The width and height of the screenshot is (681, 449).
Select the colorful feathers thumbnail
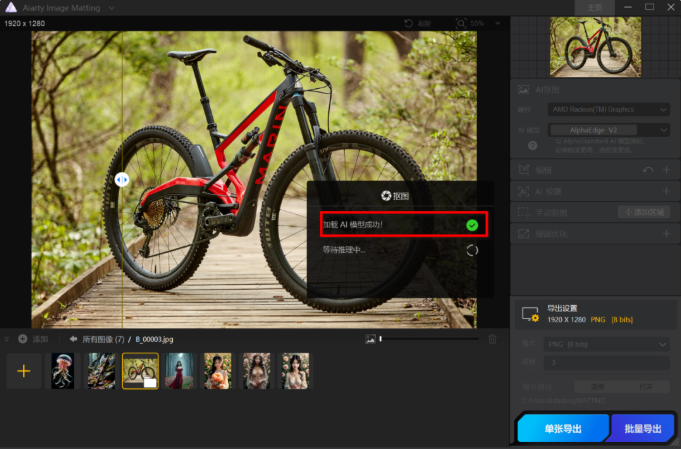tap(102, 371)
